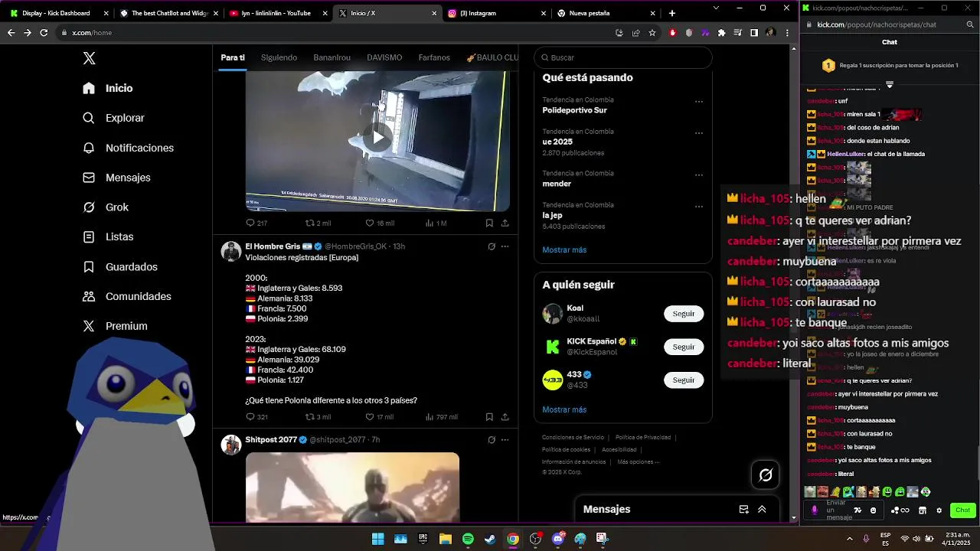Repost El Hombre Gris post (3 mil)
Viewport: 980px width, 551px height.
318,417
